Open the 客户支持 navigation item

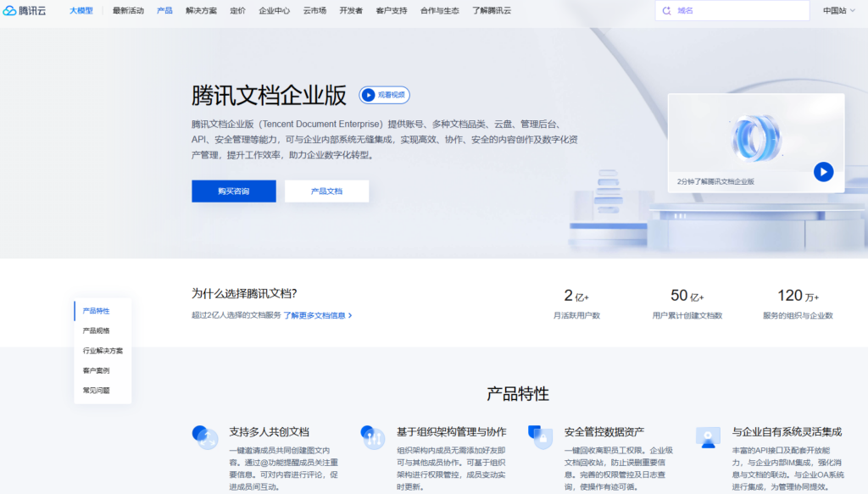coord(392,10)
